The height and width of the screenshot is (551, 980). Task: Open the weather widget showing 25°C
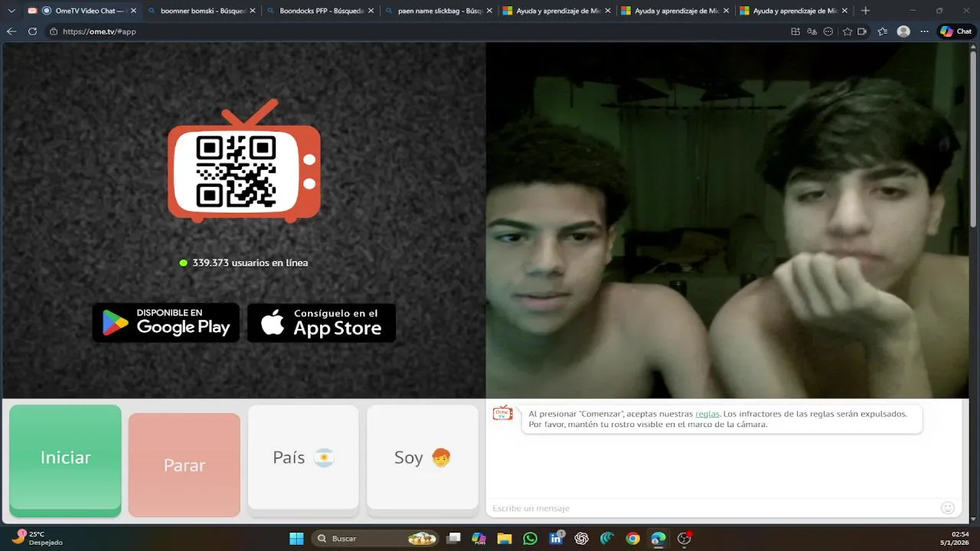click(x=38, y=538)
